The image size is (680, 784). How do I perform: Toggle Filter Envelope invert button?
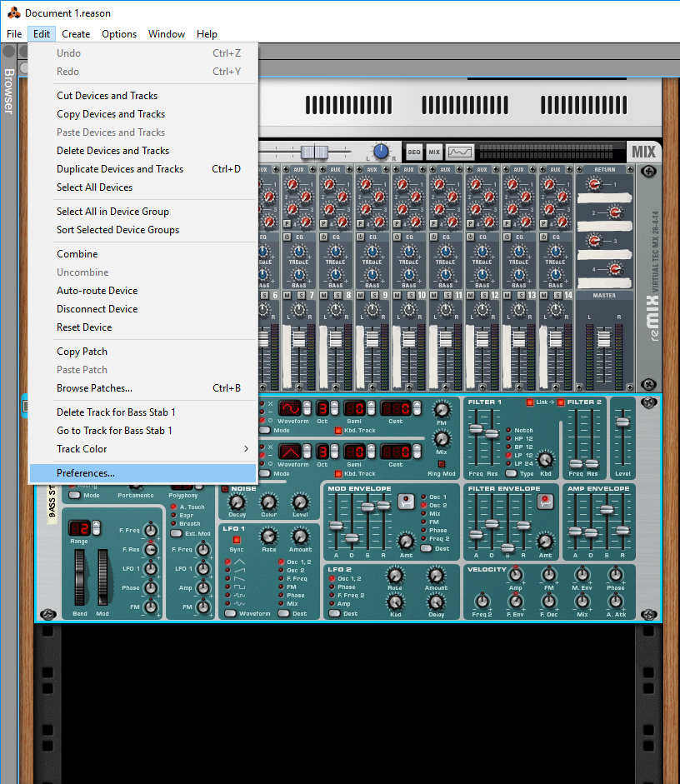coord(546,501)
